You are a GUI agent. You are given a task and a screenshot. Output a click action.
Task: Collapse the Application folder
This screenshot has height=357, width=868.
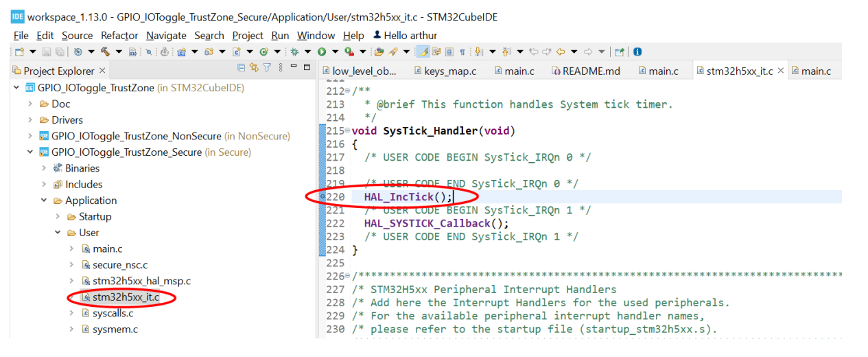point(44,200)
